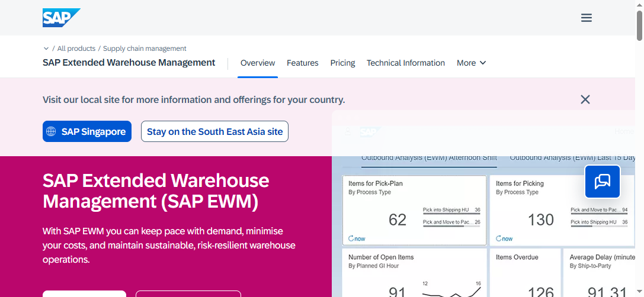Follow the All products breadcrumb link
This screenshot has width=644, height=297.
(x=76, y=49)
